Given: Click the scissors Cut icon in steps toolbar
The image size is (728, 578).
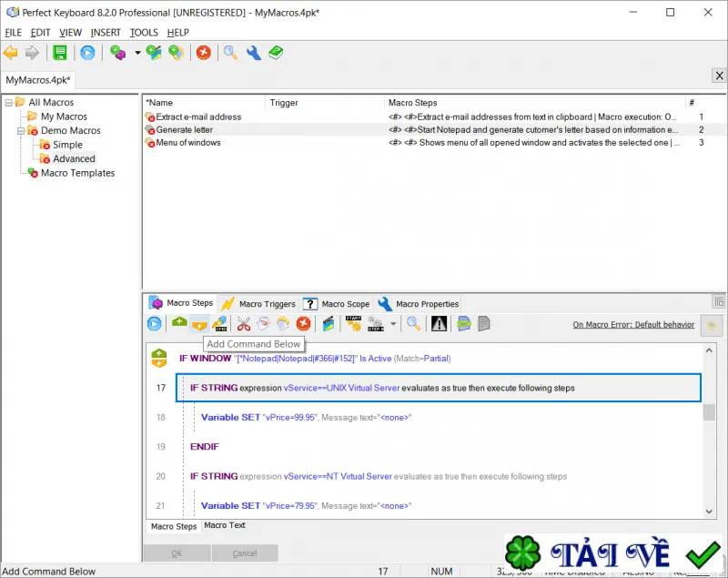Looking at the screenshot, I should [243, 323].
